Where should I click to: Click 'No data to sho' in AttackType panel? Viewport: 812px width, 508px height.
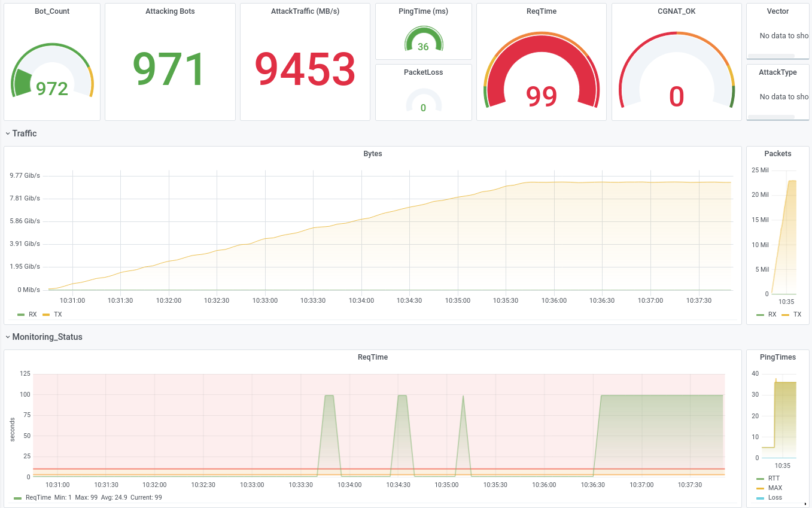coord(784,97)
